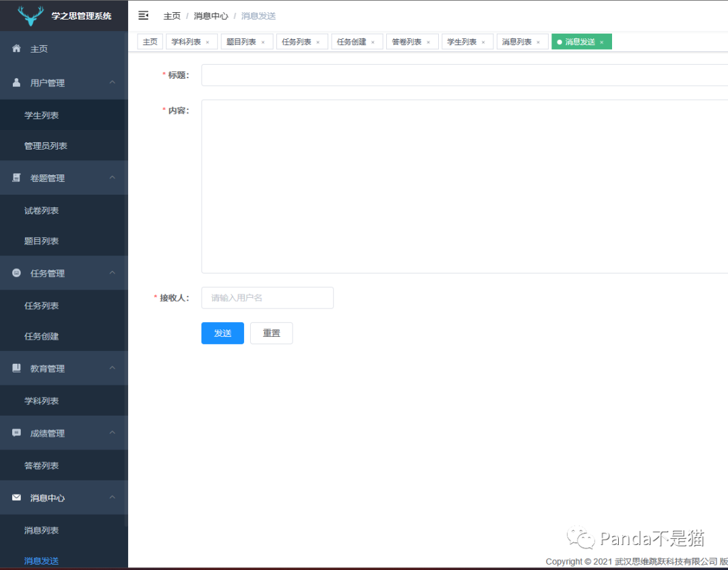This screenshot has width=728, height=570.
Task: Close the 任务列表 tab
Action: pos(318,42)
